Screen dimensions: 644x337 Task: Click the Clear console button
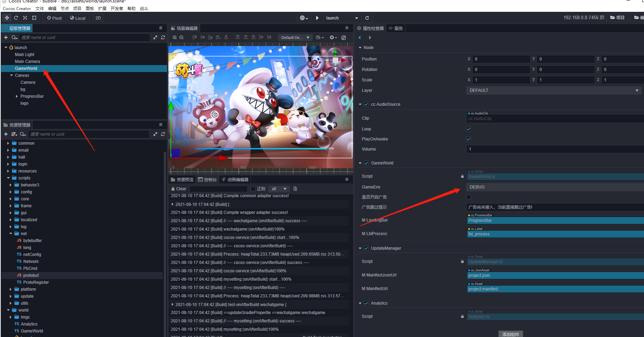[x=178, y=188]
